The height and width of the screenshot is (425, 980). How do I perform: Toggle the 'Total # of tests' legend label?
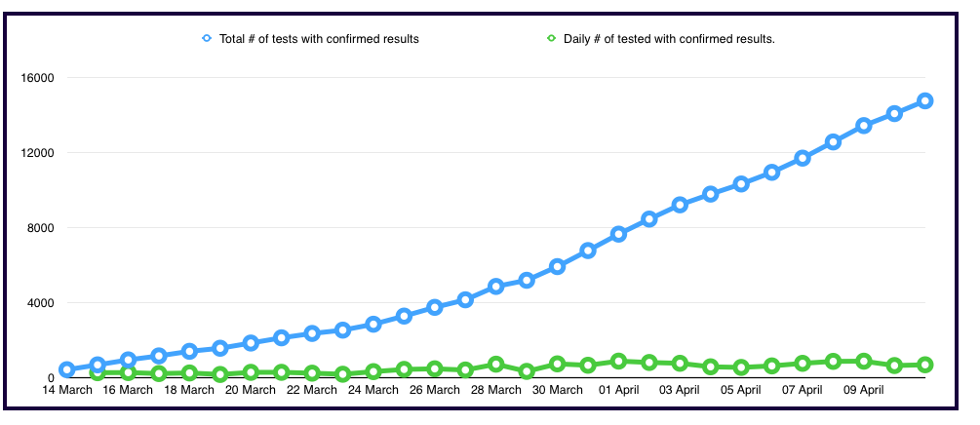coord(318,39)
